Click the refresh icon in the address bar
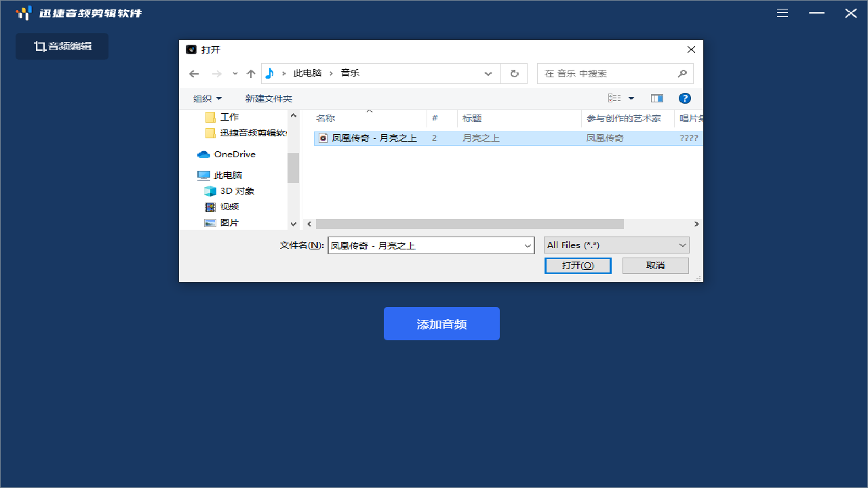868x488 pixels. point(514,73)
